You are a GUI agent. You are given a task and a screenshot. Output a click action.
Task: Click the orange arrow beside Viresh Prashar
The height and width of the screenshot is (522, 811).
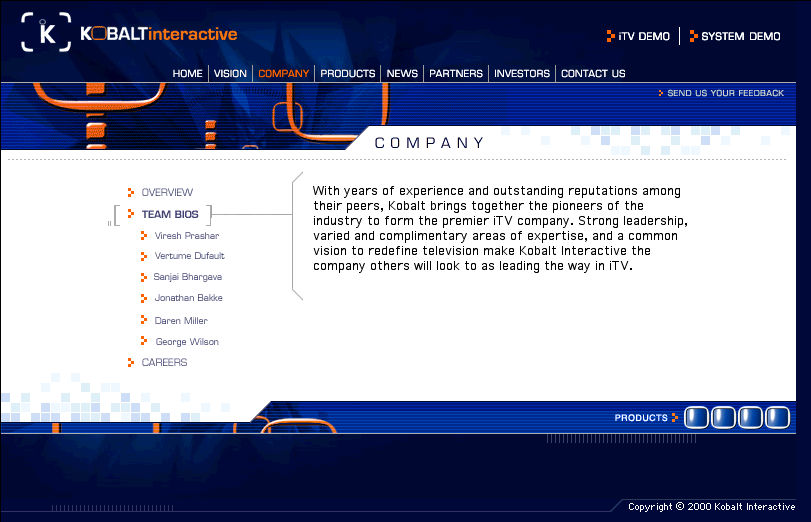(144, 235)
